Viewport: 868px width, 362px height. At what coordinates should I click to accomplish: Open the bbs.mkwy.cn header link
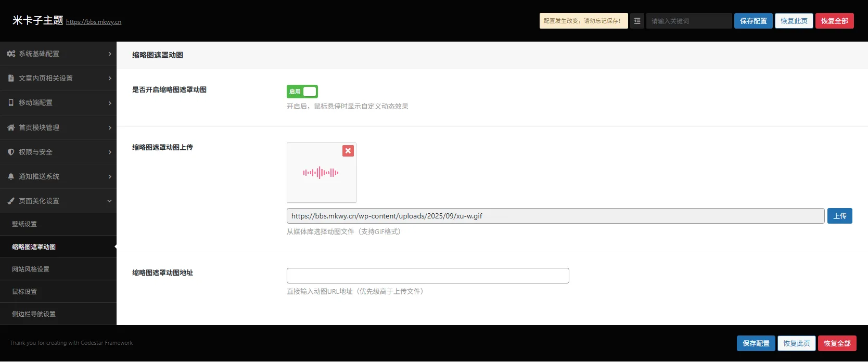point(94,22)
